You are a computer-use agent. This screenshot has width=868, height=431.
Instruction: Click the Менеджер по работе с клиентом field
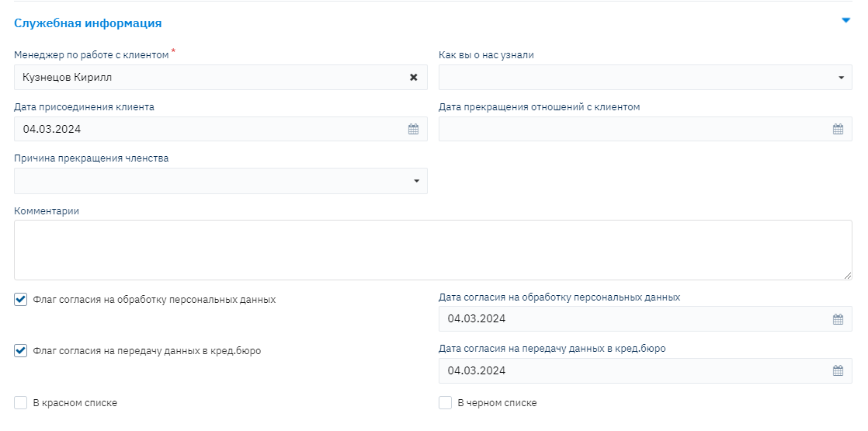(210, 78)
